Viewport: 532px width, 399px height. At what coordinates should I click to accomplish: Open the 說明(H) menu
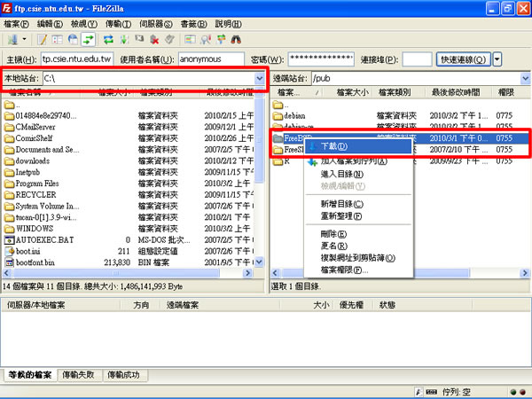[229, 24]
